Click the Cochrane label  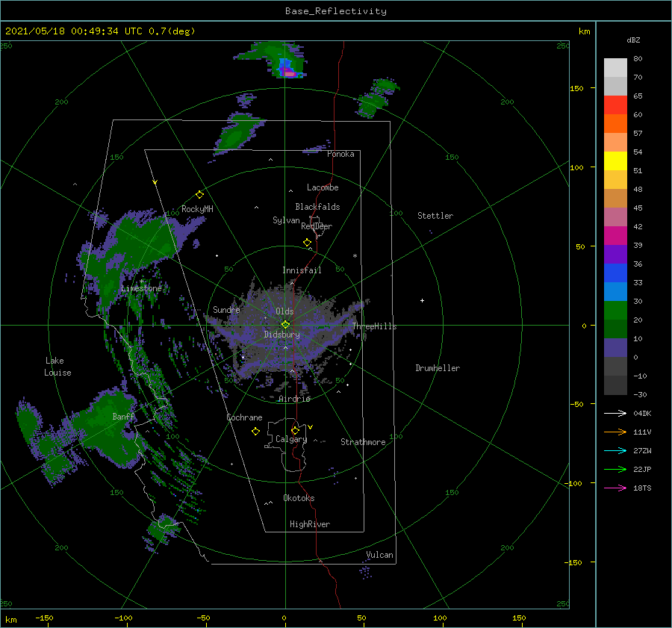[x=244, y=417]
